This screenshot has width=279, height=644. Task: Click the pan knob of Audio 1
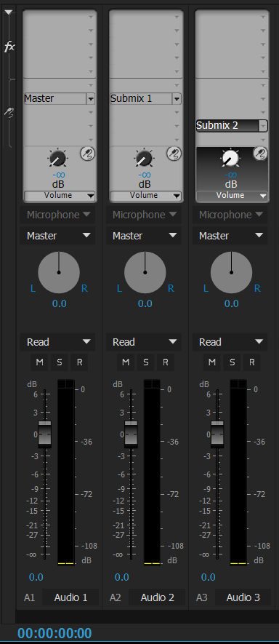(x=59, y=272)
